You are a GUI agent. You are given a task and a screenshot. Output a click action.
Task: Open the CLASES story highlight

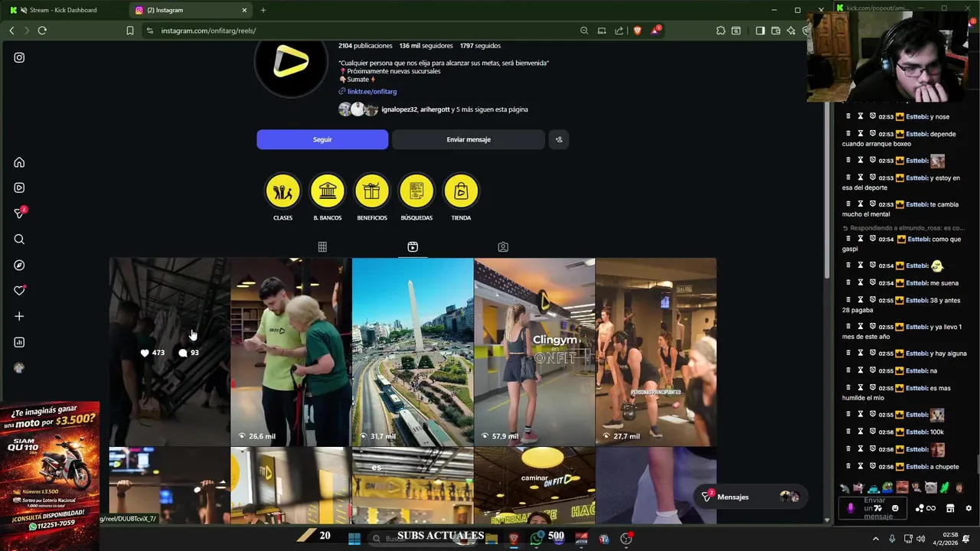point(283,191)
